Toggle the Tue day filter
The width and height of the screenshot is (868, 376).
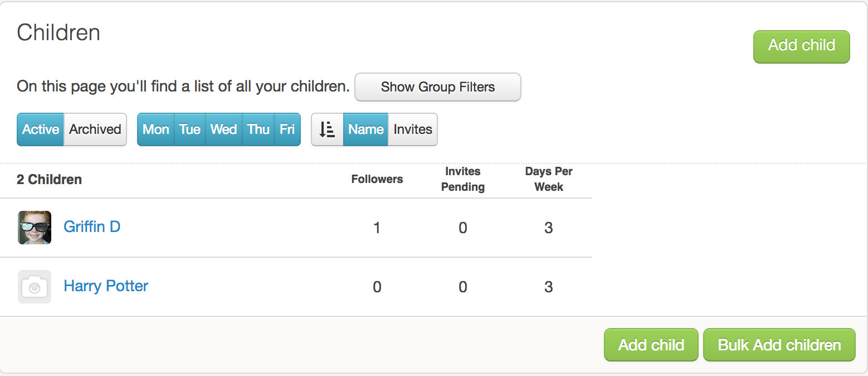pos(190,129)
